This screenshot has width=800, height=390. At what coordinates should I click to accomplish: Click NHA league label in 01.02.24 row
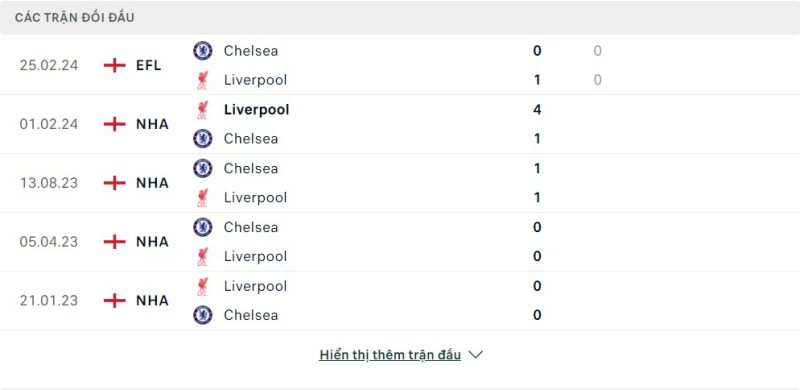pyautogui.click(x=152, y=124)
